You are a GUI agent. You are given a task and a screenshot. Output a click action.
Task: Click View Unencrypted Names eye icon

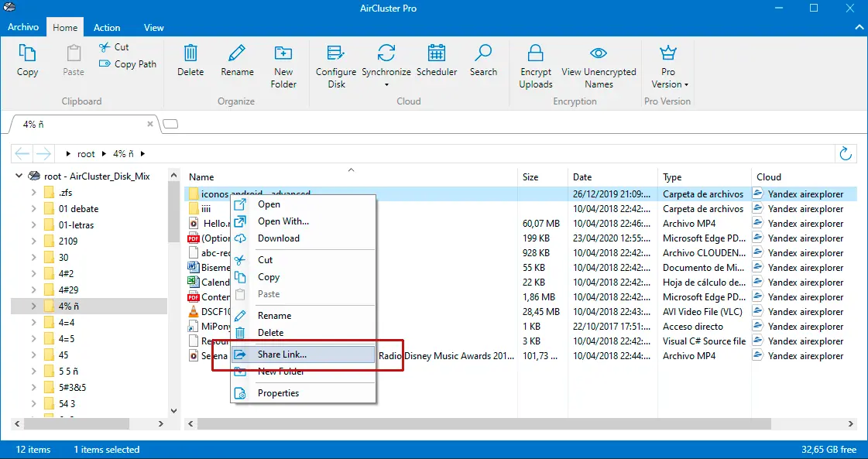(599, 53)
